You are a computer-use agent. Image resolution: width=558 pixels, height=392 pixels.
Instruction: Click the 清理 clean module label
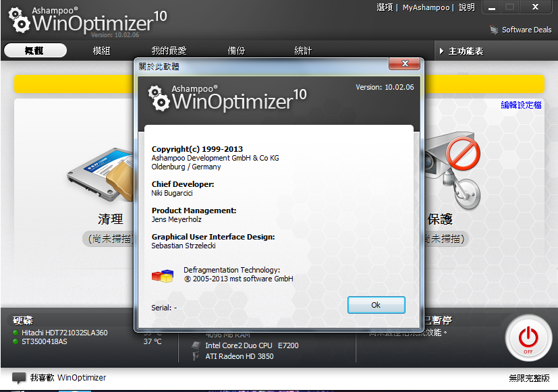pos(111,219)
